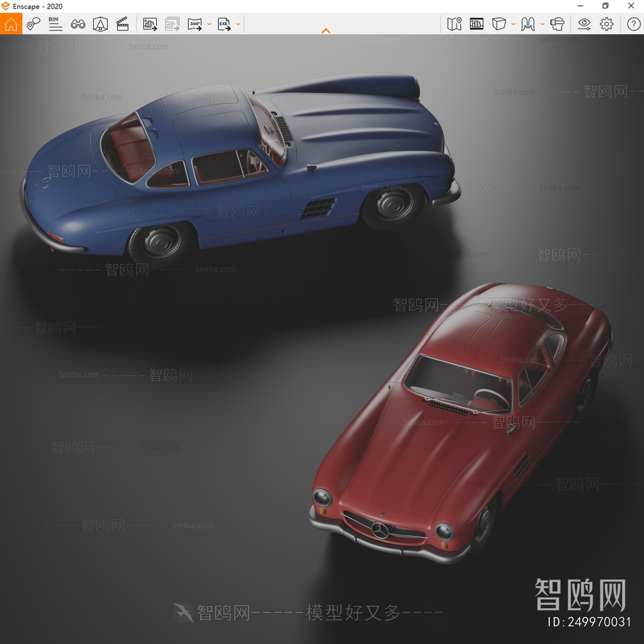This screenshot has height=644, width=644.
Task: Expand the EXE export dropdown arrow
Action: pos(238,24)
